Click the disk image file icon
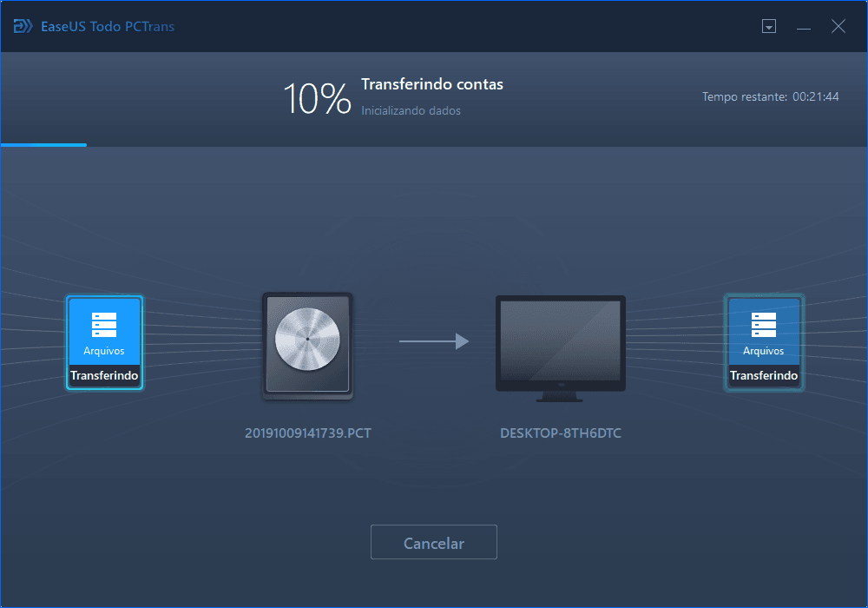 click(x=308, y=346)
